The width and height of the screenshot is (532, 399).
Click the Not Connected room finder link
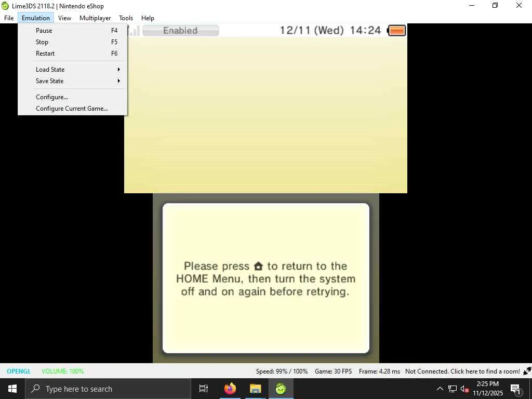[x=462, y=371]
